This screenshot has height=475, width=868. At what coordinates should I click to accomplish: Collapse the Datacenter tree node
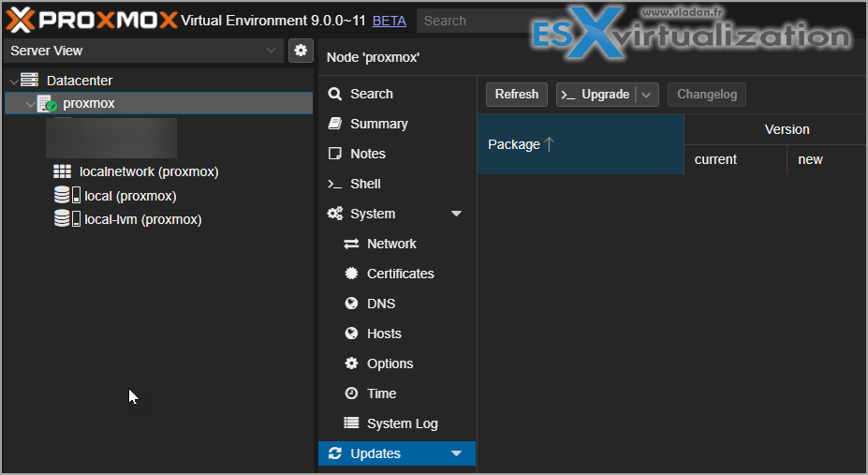[x=14, y=81]
